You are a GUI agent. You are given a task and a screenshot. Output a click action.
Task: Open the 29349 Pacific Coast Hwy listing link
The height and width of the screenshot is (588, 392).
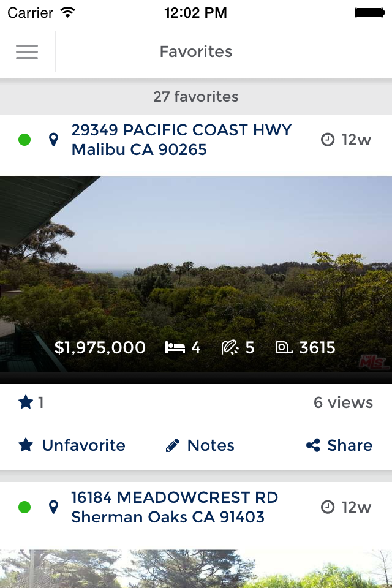[182, 139]
